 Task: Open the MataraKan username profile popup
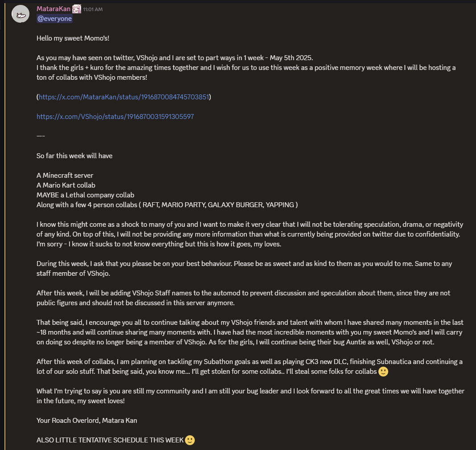pos(53,9)
